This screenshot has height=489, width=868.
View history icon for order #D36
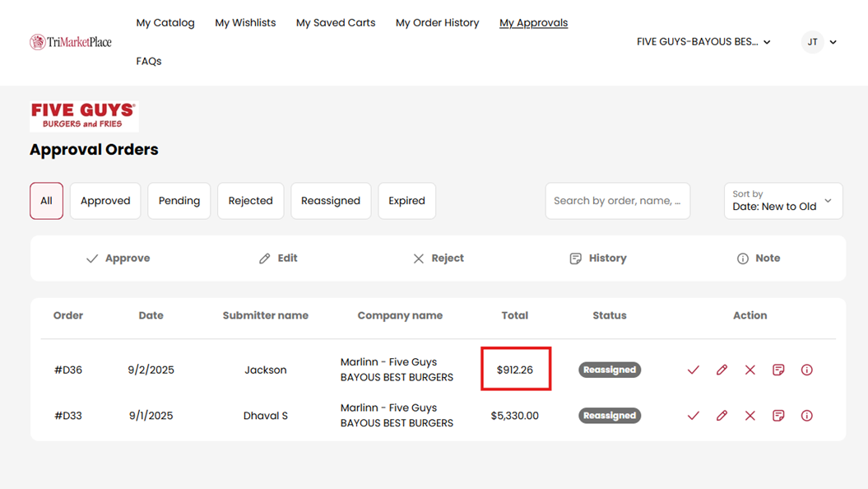(778, 370)
